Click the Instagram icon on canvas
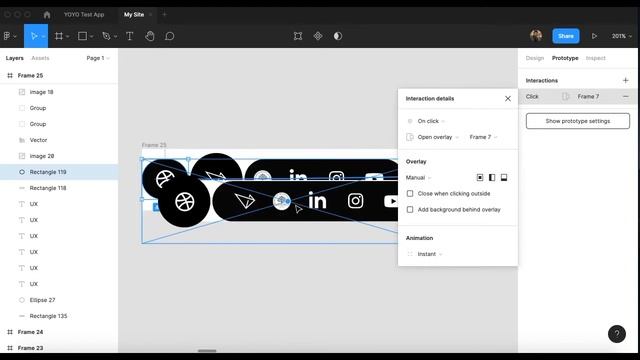 tap(356, 201)
